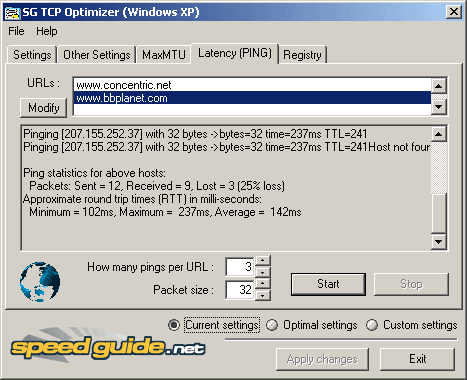This screenshot has width=467, height=380.
Task: Decrease the pings per URL value
Action: click(x=263, y=272)
